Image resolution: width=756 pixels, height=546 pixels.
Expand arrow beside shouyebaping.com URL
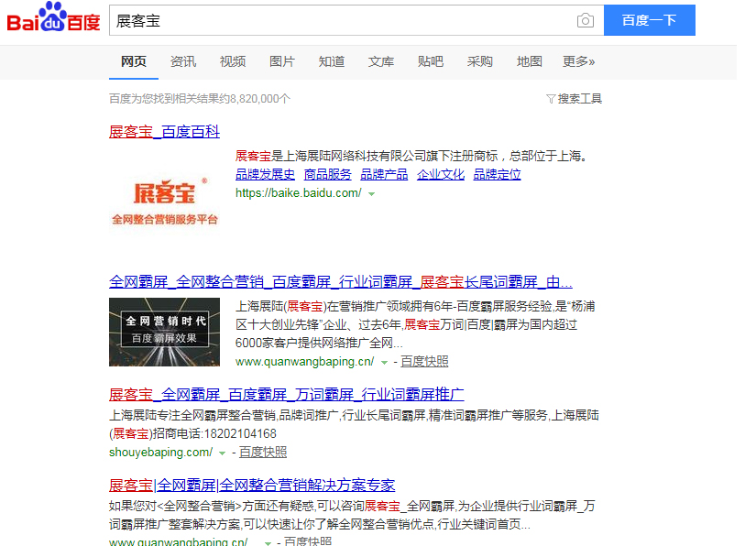[x=223, y=453]
